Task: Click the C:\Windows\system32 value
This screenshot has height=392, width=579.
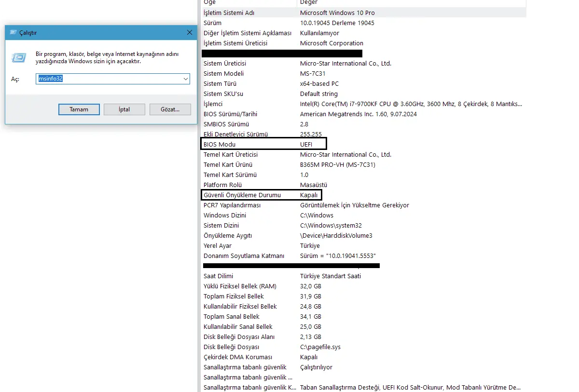Action: (331, 225)
